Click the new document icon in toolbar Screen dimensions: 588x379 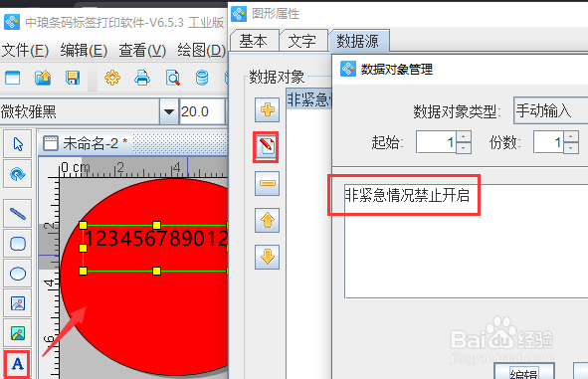12,79
